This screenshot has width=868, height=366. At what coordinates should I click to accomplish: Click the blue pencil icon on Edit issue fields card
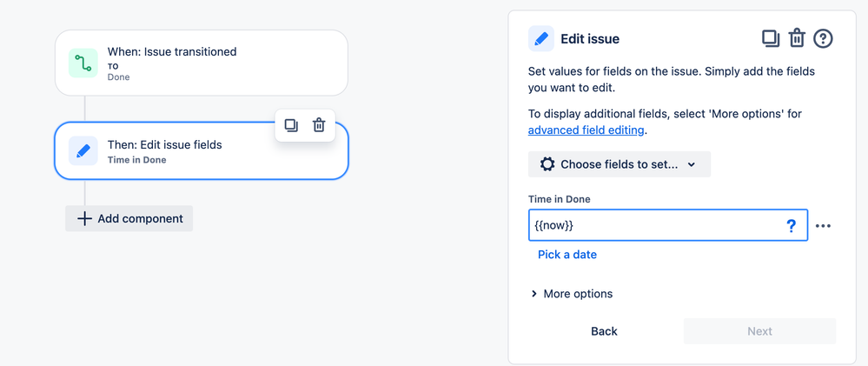point(83,150)
